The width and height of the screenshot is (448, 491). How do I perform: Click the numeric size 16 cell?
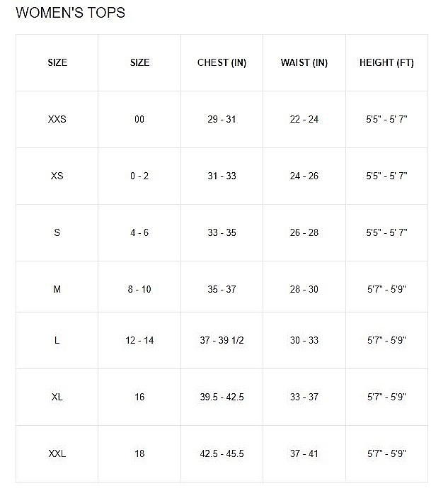pos(139,397)
